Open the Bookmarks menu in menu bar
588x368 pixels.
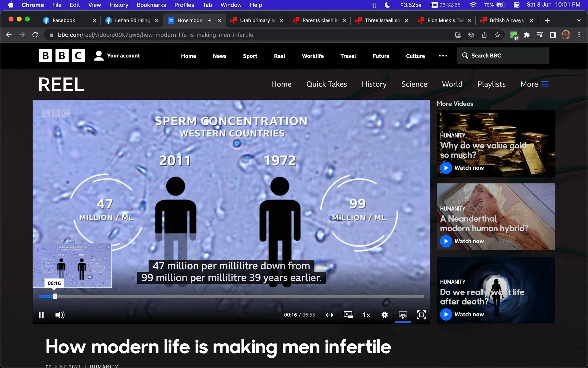[151, 5]
